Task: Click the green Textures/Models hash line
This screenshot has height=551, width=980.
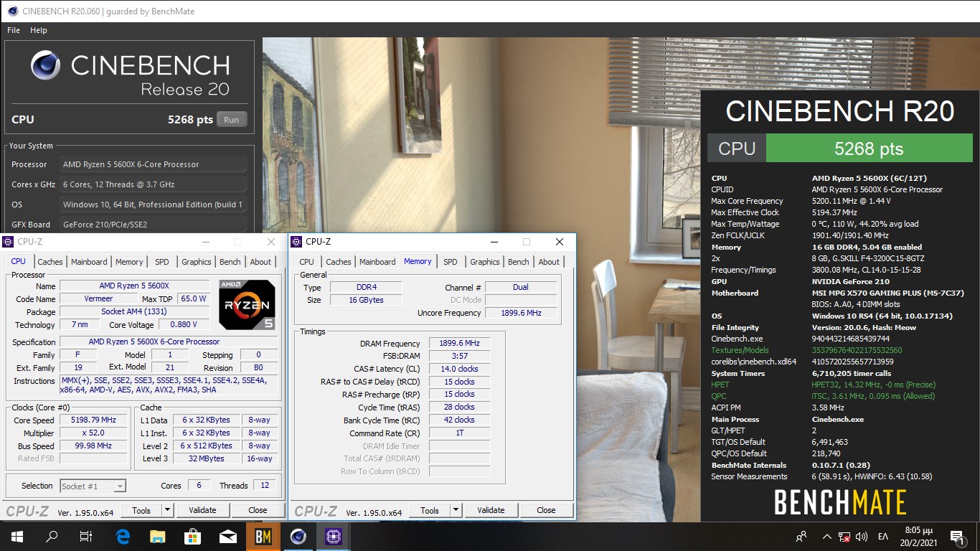Action: [807, 350]
